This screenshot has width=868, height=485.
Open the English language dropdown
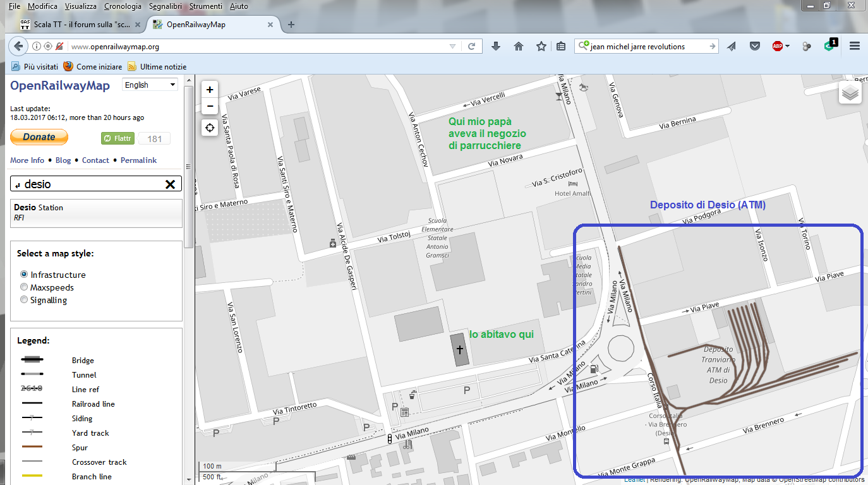150,85
